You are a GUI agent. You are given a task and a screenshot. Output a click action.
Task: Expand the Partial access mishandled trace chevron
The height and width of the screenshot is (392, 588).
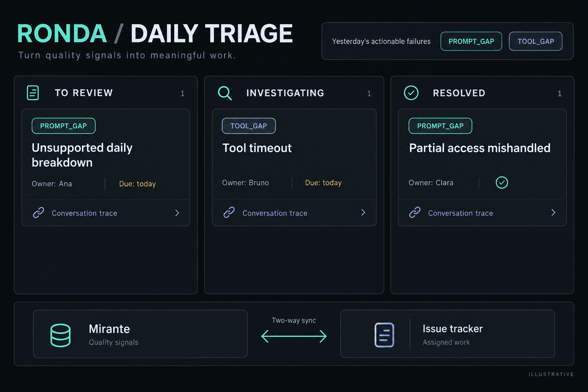click(x=553, y=212)
